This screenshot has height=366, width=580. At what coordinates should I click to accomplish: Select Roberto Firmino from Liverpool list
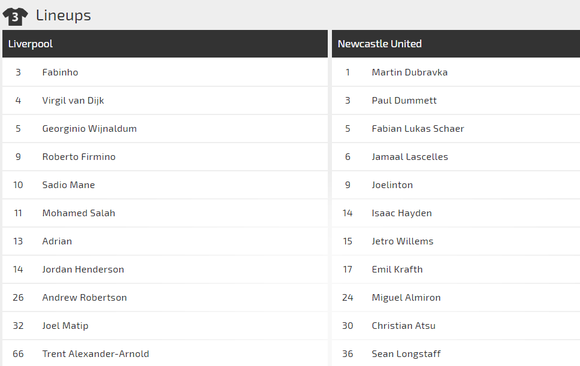click(x=79, y=157)
